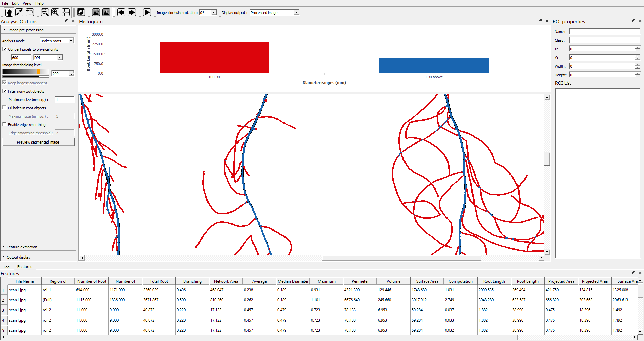Click the ROI Name input field
The width and height of the screenshot is (644, 341).
(604, 32)
